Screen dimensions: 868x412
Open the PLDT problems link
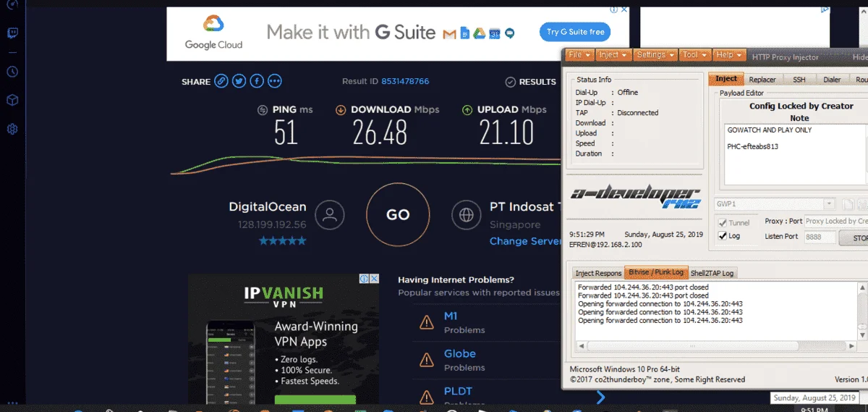458,392
